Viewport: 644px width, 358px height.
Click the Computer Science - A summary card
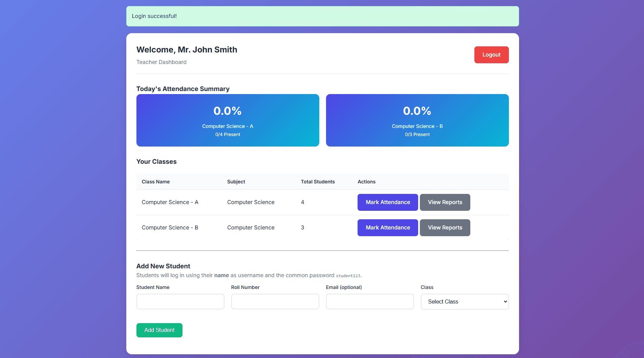point(228,120)
